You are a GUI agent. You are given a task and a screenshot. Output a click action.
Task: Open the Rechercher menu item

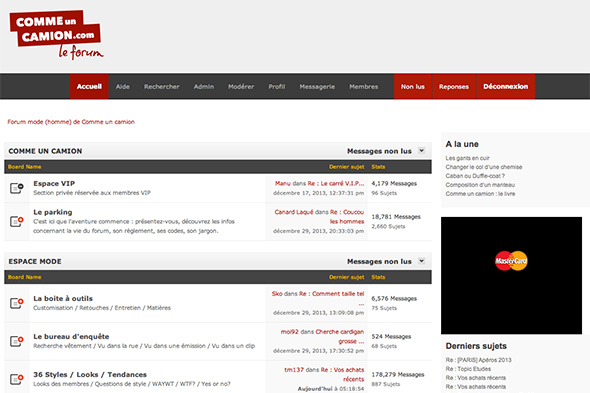[x=161, y=87]
